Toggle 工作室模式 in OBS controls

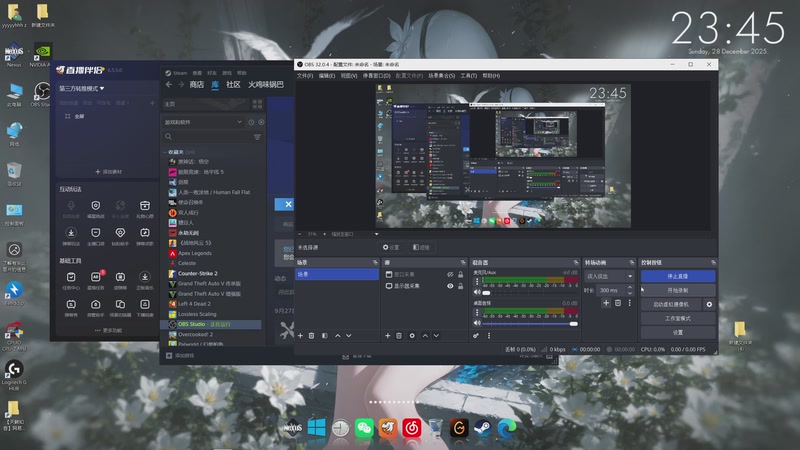678,318
